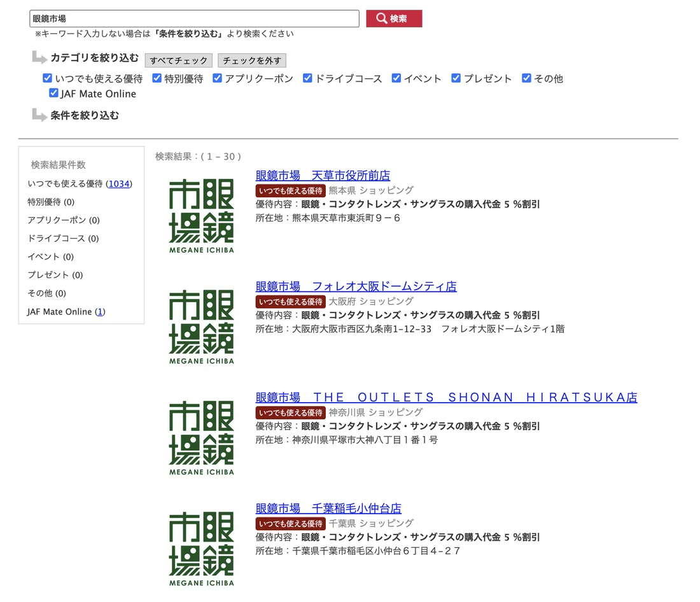Click 熊本県 ショッピング category text
This screenshot has height=602, width=700.
(372, 190)
